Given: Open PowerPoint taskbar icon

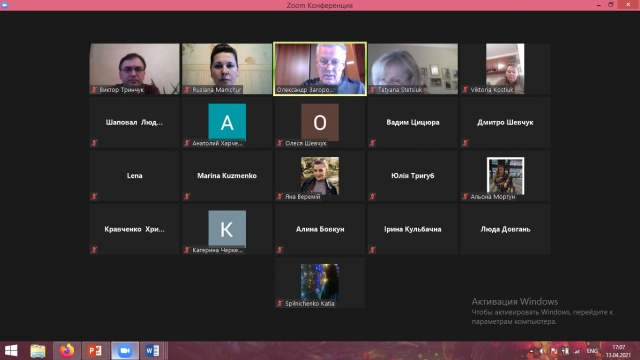Looking at the screenshot, I should [95, 351].
